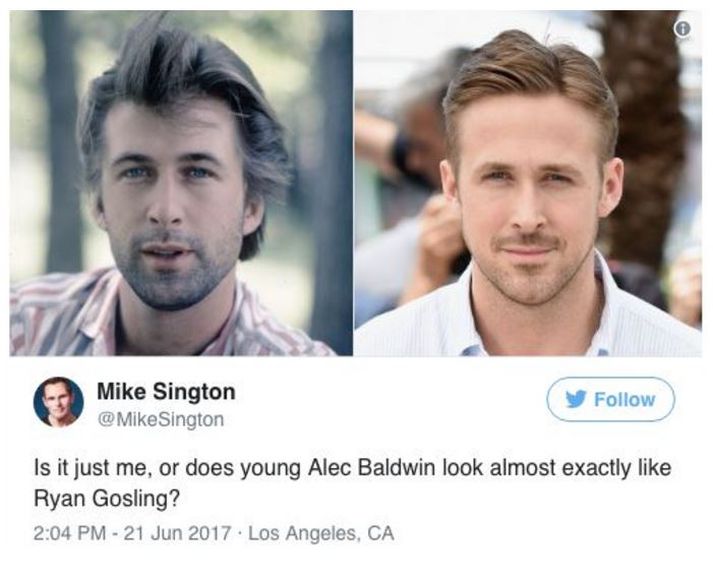Click the tweet text starting 'Is it just me'
713x576 pixels.
pyautogui.click(x=352, y=484)
